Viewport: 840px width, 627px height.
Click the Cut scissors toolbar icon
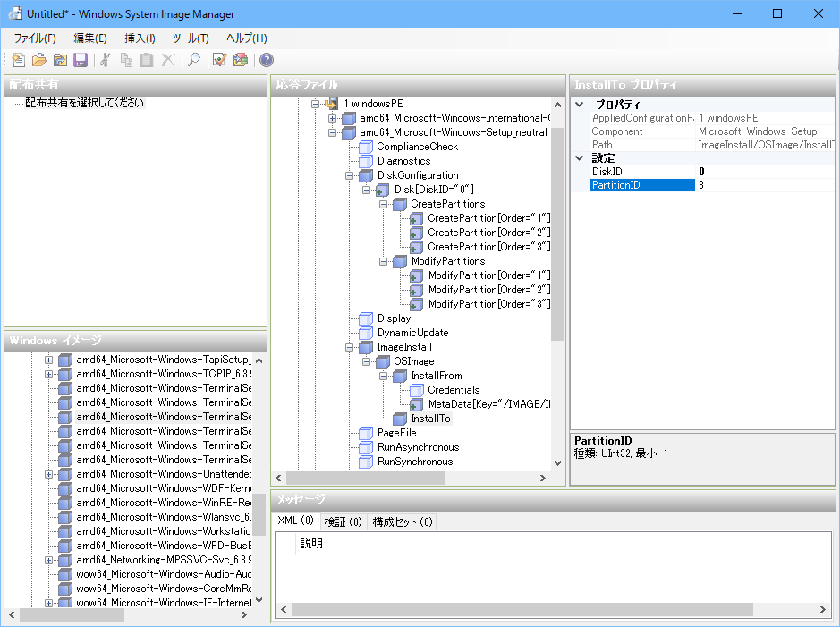(x=106, y=60)
